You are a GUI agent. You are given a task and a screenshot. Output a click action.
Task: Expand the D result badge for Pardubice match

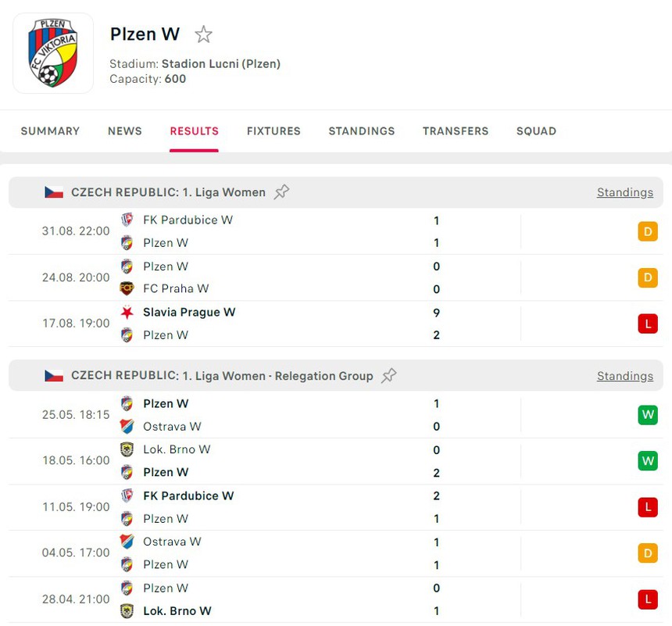pyautogui.click(x=647, y=231)
